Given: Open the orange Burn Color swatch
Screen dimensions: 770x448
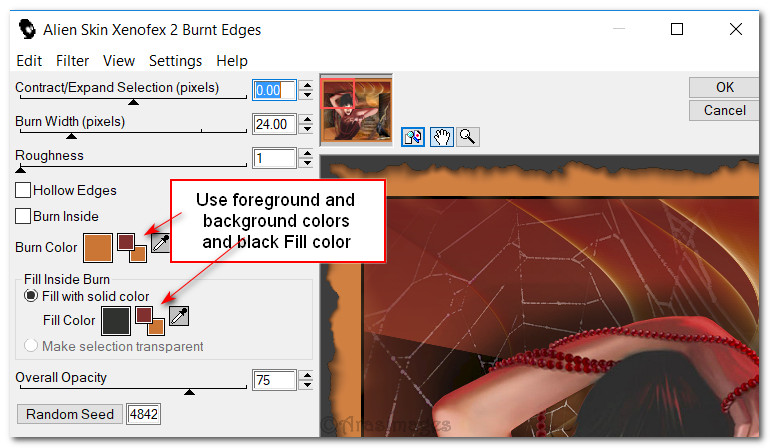Looking at the screenshot, I should pos(98,248).
